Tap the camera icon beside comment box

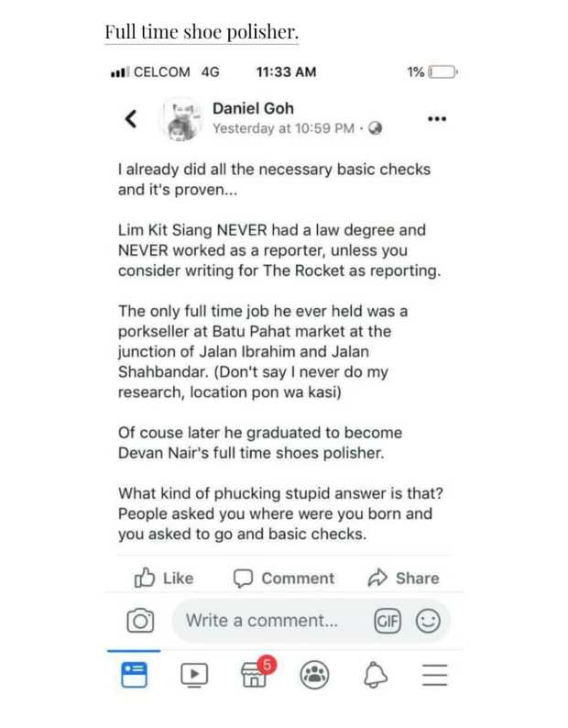click(140, 621)
